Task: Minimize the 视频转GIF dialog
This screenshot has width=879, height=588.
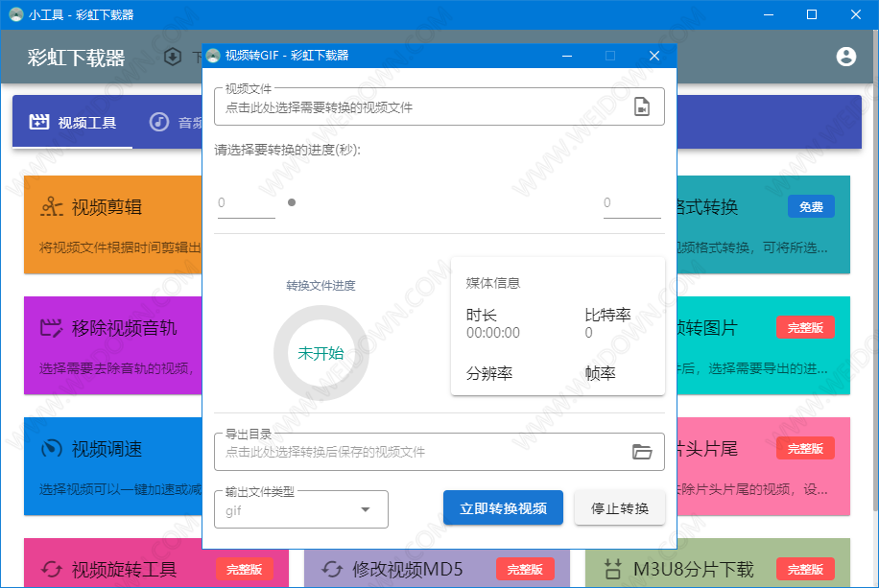Action: (x=567, y=56)
